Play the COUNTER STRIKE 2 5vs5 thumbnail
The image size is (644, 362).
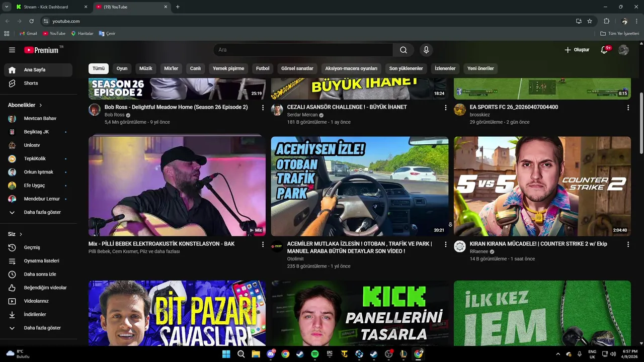pos(542,187)
